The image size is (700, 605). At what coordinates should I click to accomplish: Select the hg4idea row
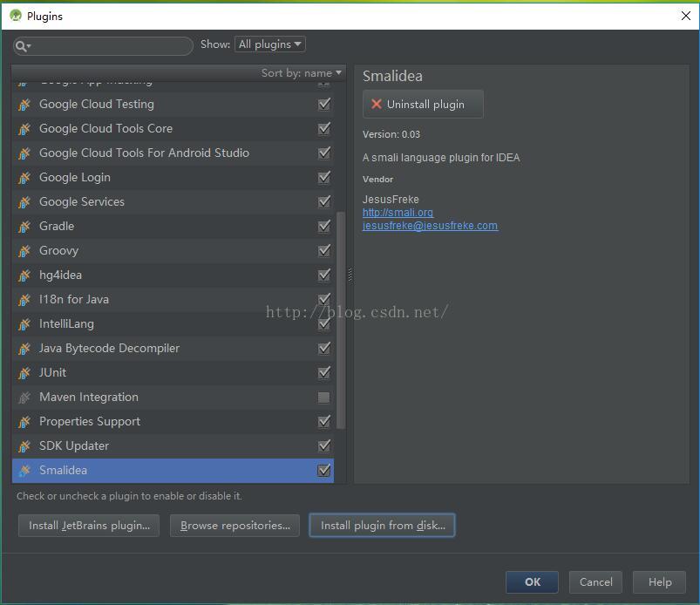[173, 275]
